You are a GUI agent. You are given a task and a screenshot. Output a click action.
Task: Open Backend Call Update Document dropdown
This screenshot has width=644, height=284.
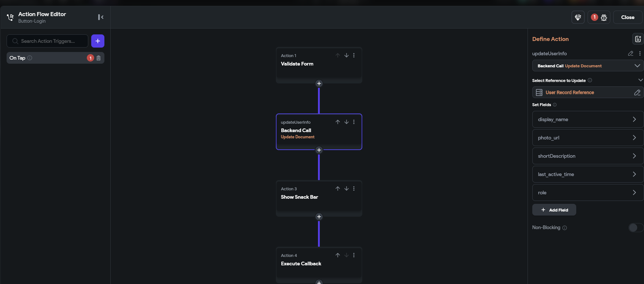(588, 66)
